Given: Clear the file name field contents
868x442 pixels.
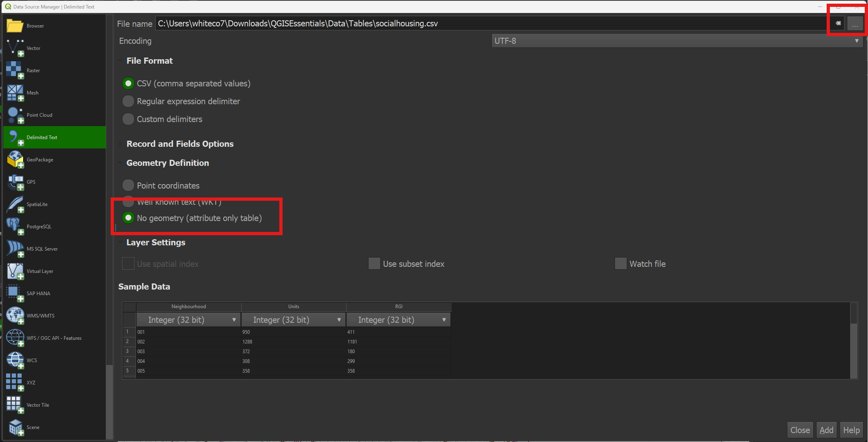Looking at the screenshot, I should tap(838, 23).
